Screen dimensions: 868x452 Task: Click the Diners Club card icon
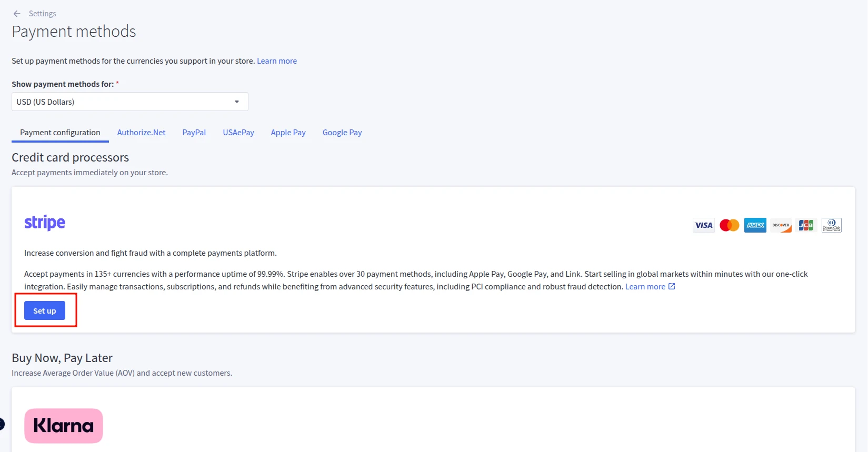click(x=832, y=225)
